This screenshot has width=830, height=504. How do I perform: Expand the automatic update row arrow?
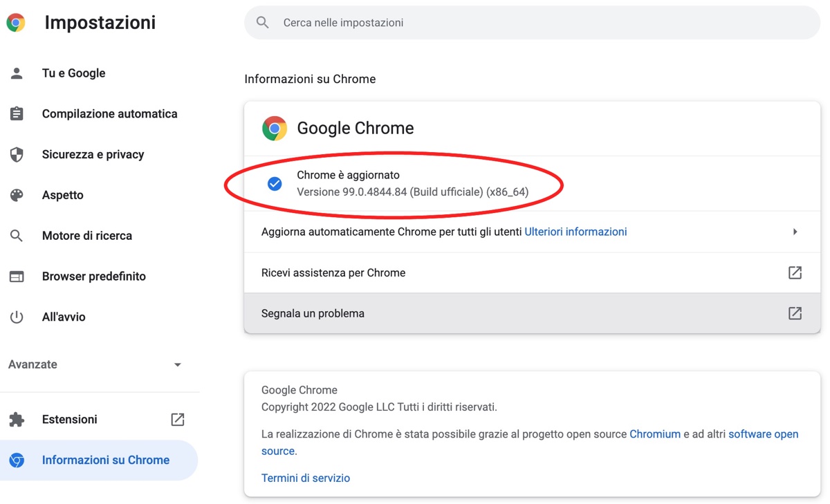click(x=795, y=232)
